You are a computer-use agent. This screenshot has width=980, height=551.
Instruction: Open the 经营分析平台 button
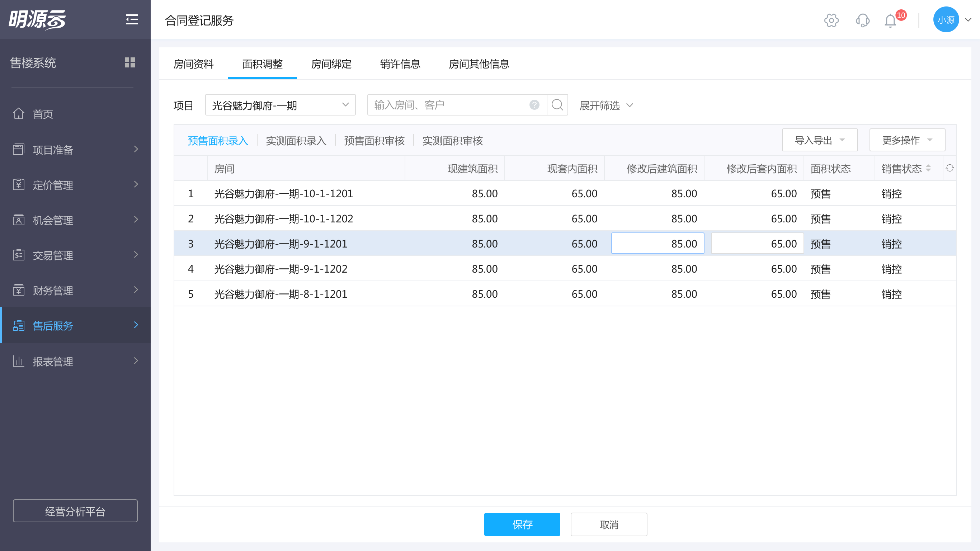click(75, 511)
